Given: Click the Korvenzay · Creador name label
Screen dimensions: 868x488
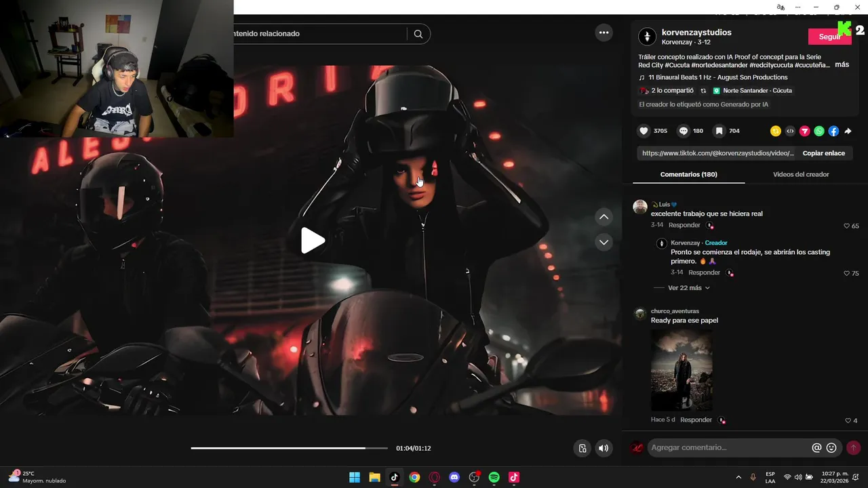Looking at the screenshot, I should [x=698, y=243].
